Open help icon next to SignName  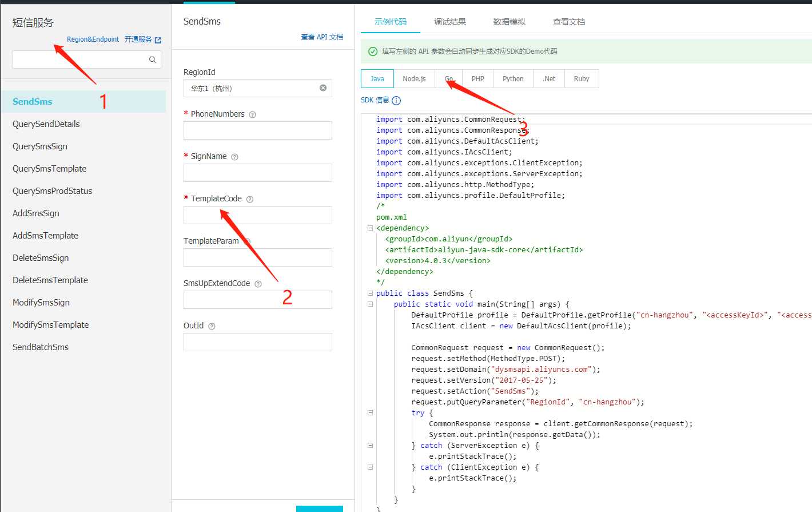[234, 157]
